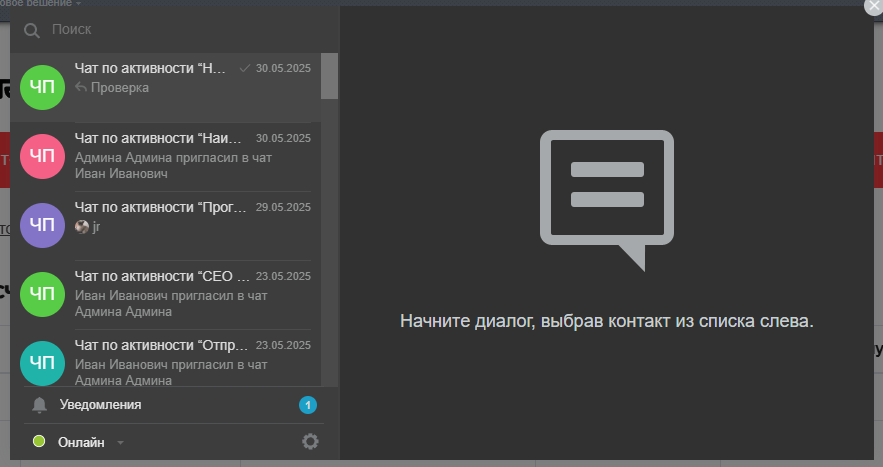The height and width of the screenshot is (467, 883).
Task: Open the green ЧП avatar for CEO chat
Action: click(x=42, y=294)
